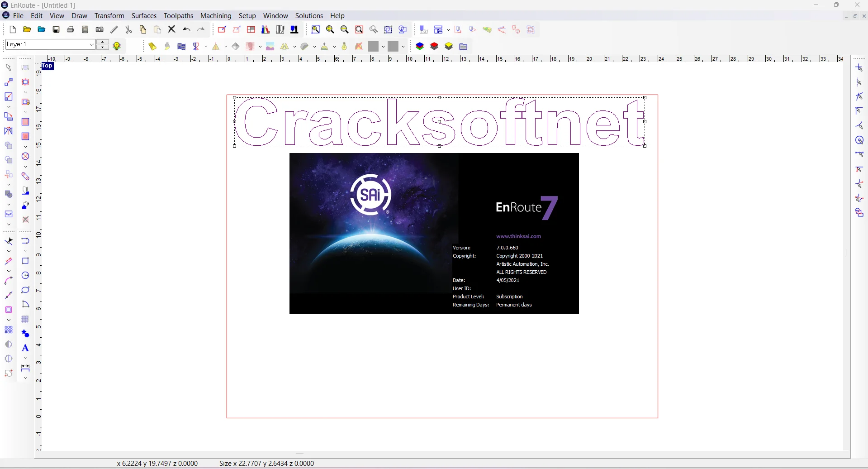Toggle the layer lightbulb visibility
The image size is (868, 469).
click(117, 46)
